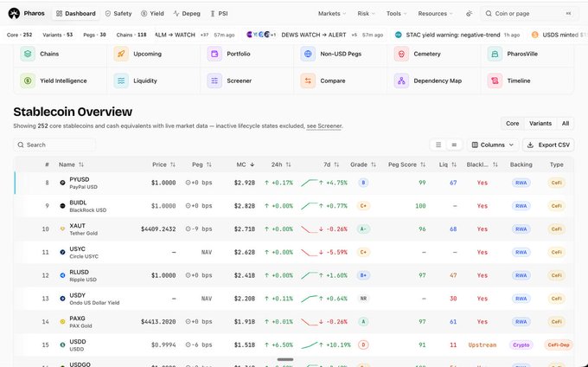Expand the Tools menu
The width and height of the screenshot is (588, 367).
pyautogui.click(x=396, y=14)
